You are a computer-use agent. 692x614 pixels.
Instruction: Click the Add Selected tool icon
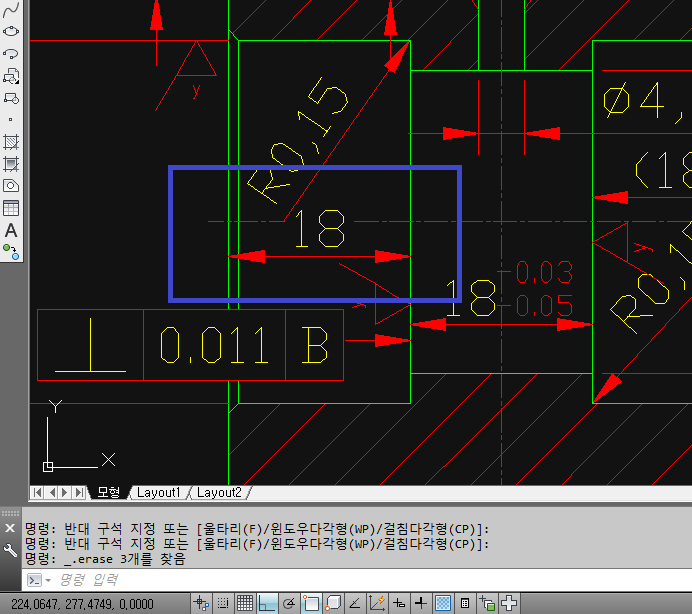click(11, 252)
